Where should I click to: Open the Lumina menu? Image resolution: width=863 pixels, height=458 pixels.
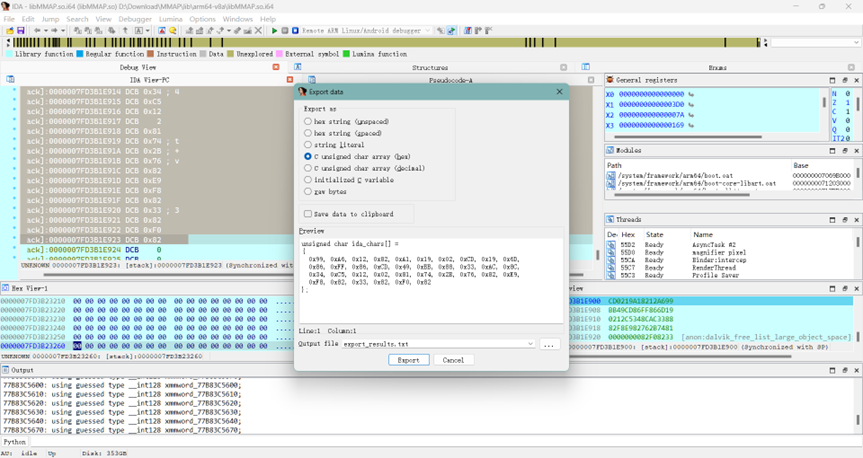point(171,19)
